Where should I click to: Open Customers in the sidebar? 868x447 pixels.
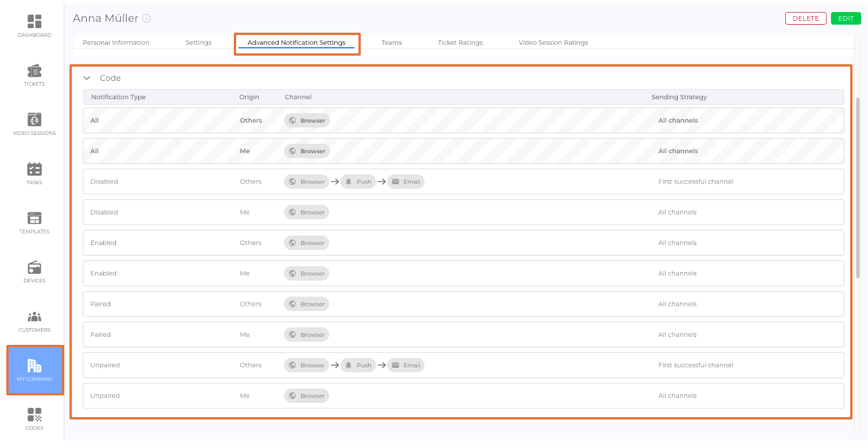[x=34, y=317]
